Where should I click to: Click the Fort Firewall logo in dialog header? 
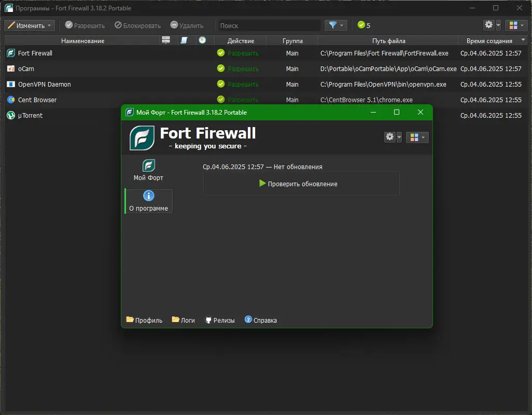coord(142,138)
